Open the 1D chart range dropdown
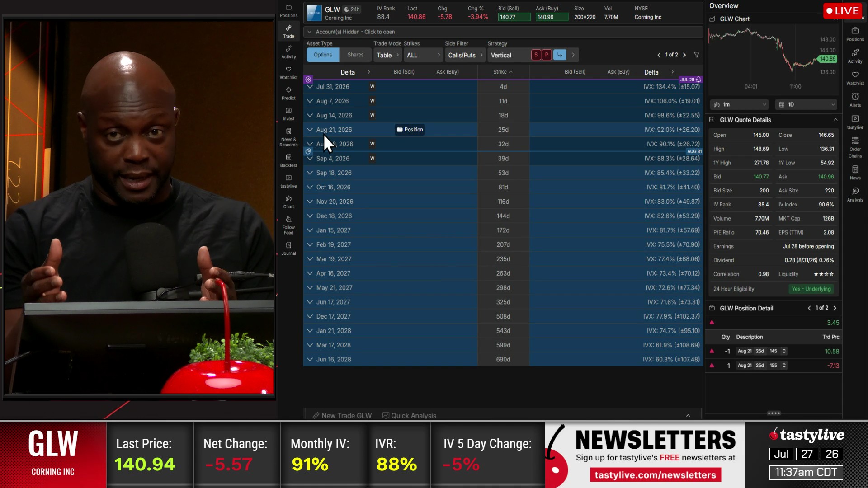 pyautogui.click(x=806, y=104)
